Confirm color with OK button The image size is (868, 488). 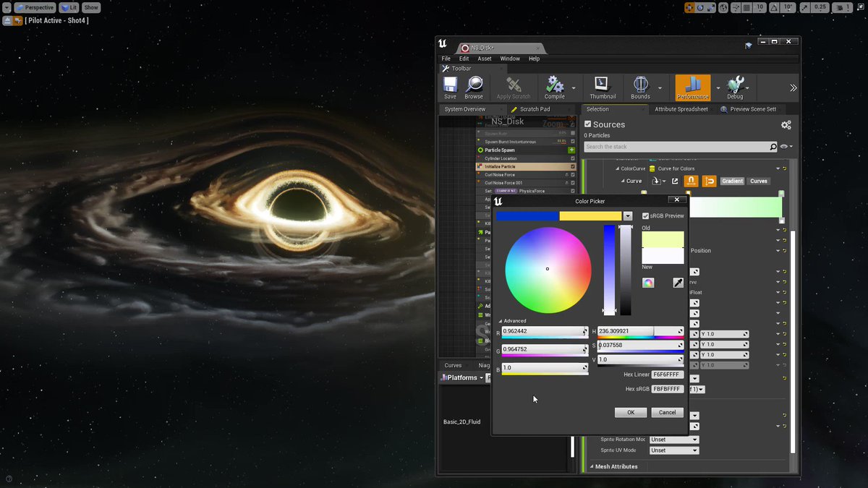click(x=631, y=412)
